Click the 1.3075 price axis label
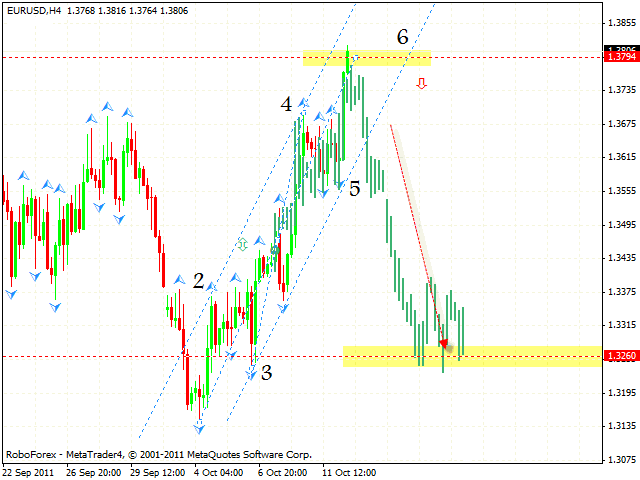This screenshot has height=480, width=640. (x=622, y=460)
